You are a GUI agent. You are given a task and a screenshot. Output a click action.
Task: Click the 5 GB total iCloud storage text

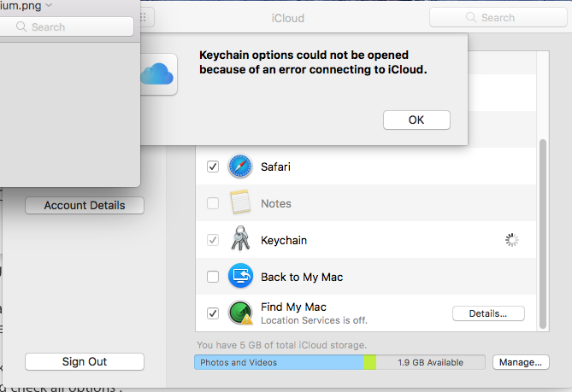tap(281, 345)
